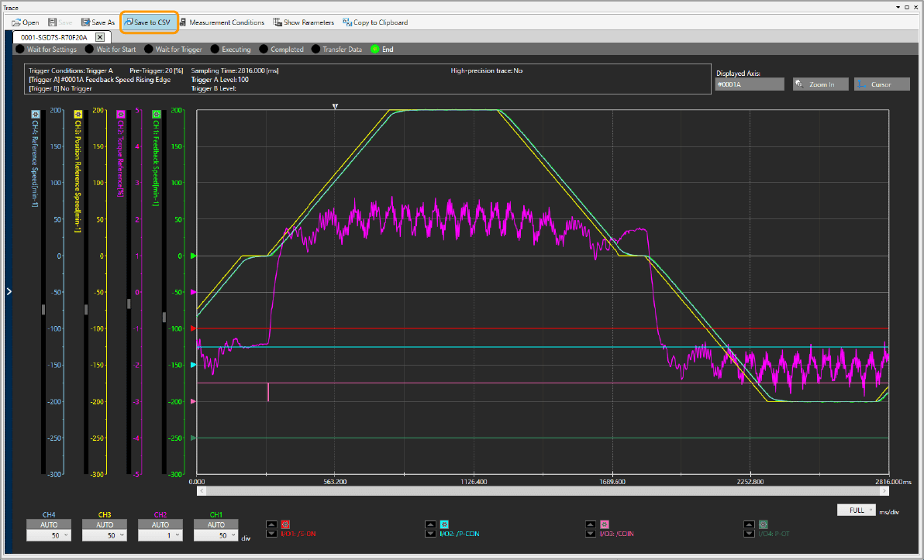
Task: Click the cyan I/O2 /P-CON settings icon
Action: tap(445, 524)
